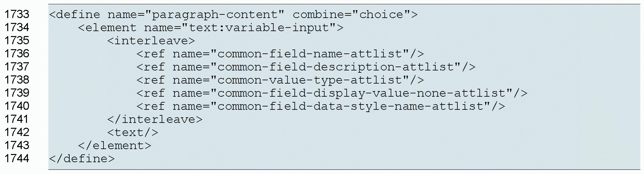Click line number 1744
Screen dimensions: 644x174
(x=17, y=159)
